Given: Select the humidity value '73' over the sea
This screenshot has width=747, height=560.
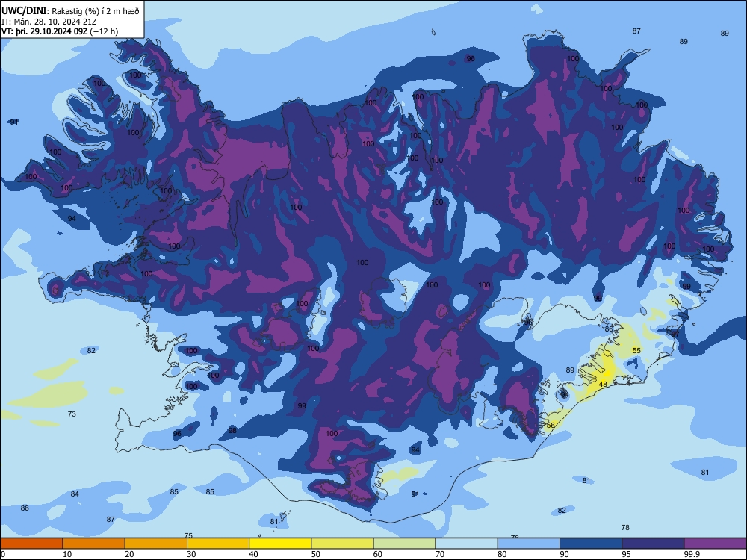Looking at the screenshot, I should pyautogui.click(x=72, y=414).
